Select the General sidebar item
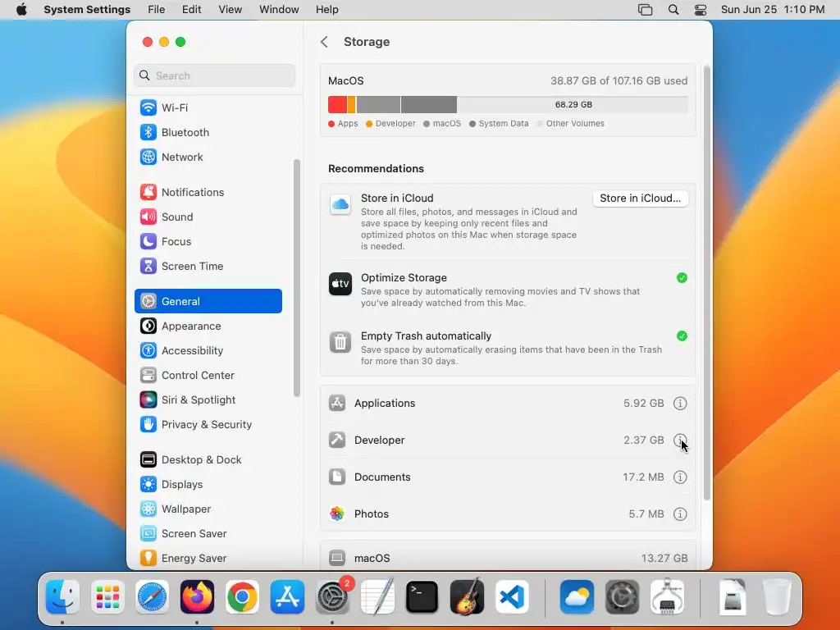This screenshot has width=840, height=630. [208, 301]
